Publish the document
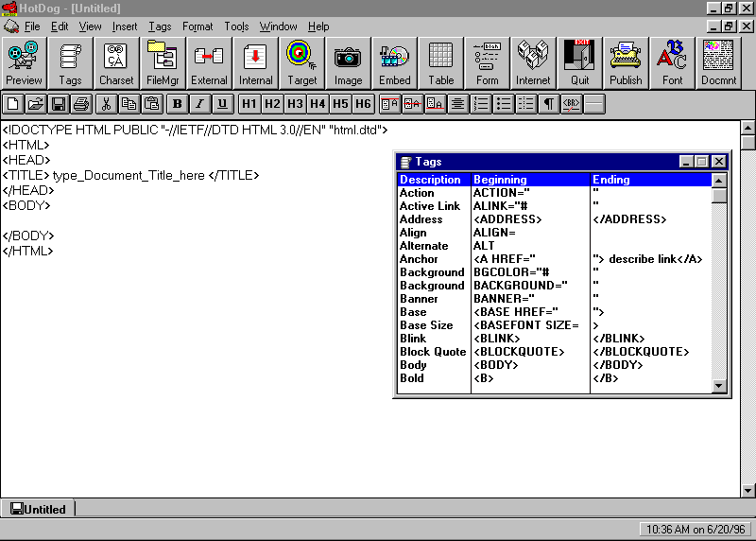The width and height of the screenshot is (756, 541). click(626, 63)
